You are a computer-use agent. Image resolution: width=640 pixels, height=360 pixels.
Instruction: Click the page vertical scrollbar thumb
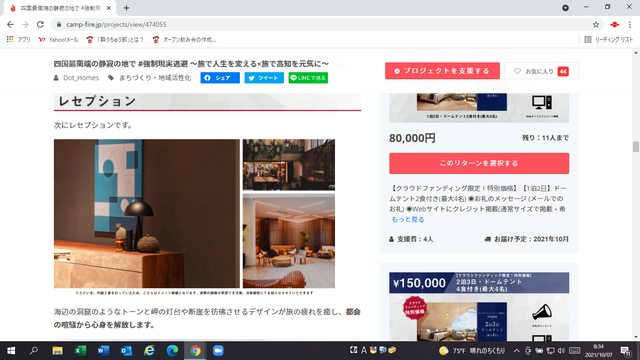point(636,147)
